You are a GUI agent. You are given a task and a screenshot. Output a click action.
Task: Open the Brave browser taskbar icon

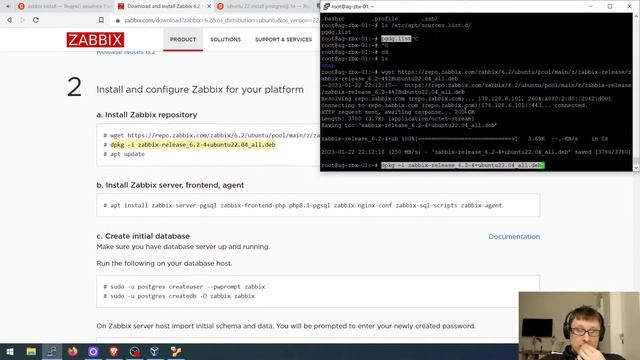tap(114, 351)
